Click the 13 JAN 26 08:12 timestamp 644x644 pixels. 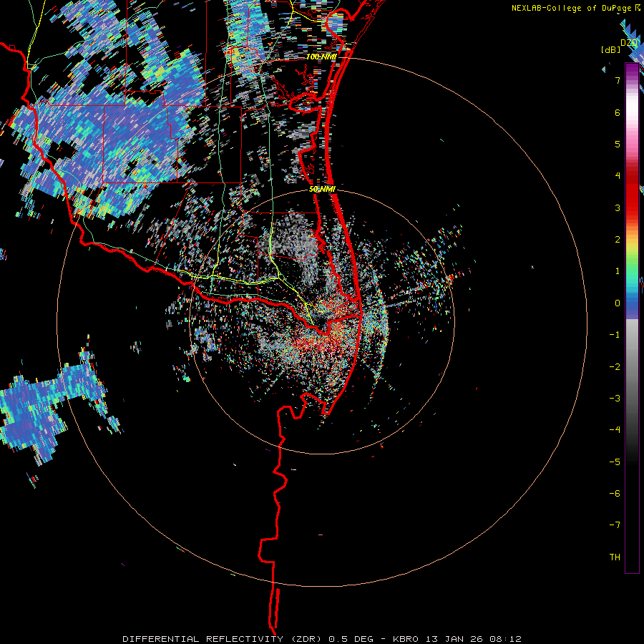coord(473,639)
